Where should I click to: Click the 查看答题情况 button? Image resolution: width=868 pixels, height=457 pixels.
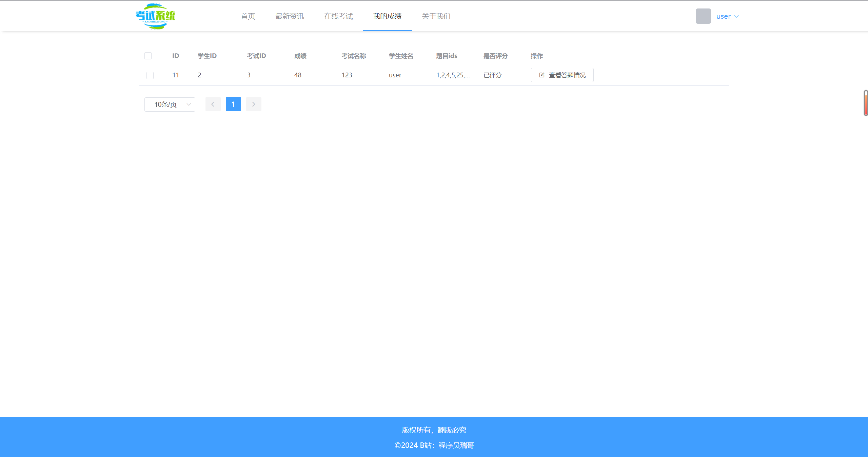point(562,75)
